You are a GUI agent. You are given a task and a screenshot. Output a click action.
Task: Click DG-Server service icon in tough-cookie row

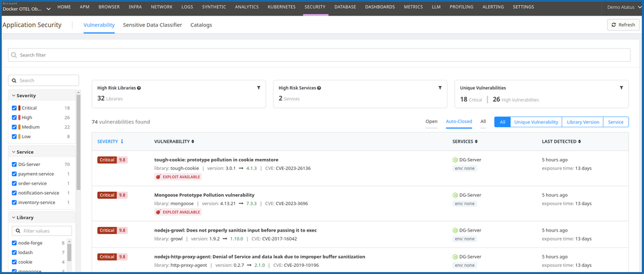(455, 160)
